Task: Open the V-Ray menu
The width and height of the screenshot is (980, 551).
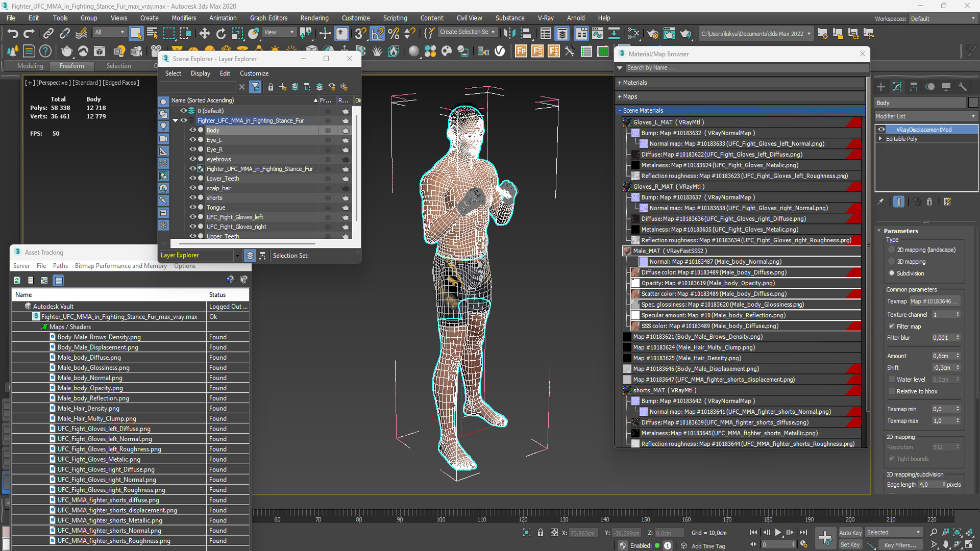Action: tap(546, 18)
